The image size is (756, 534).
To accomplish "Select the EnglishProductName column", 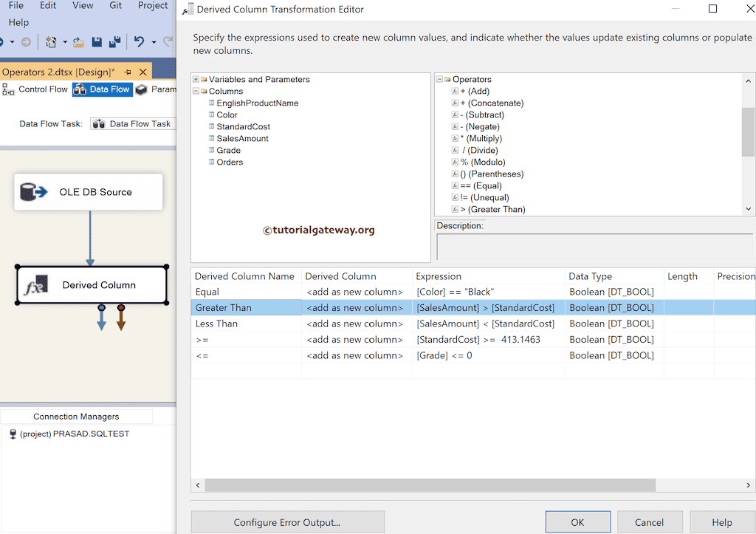I will [258, 103].
